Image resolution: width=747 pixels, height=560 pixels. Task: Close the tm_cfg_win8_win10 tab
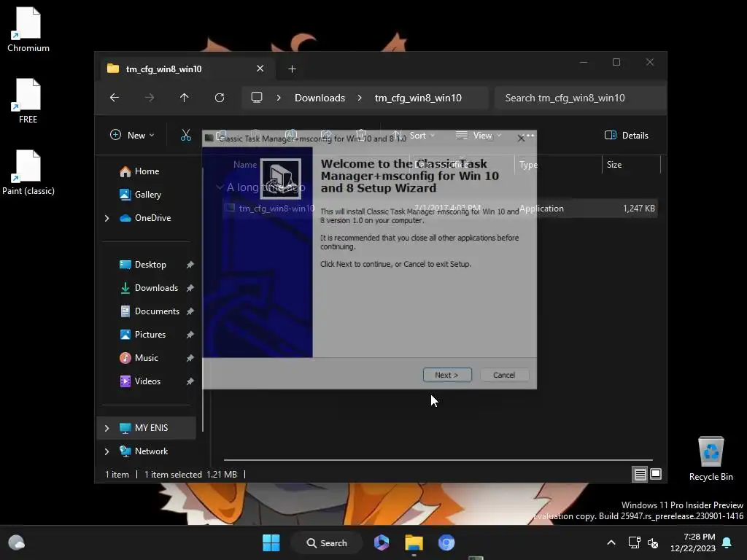tap(260, 69)
